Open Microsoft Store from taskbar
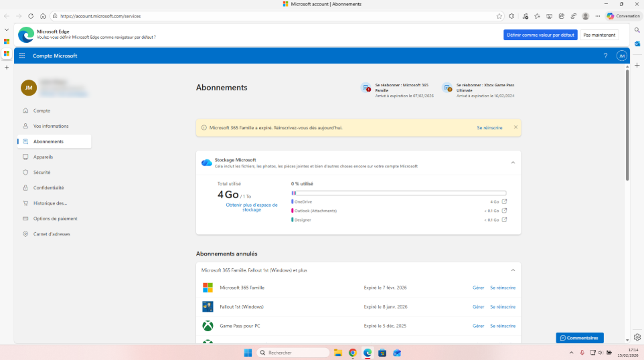This screenshot has width=644, height=360. point(382,353)
